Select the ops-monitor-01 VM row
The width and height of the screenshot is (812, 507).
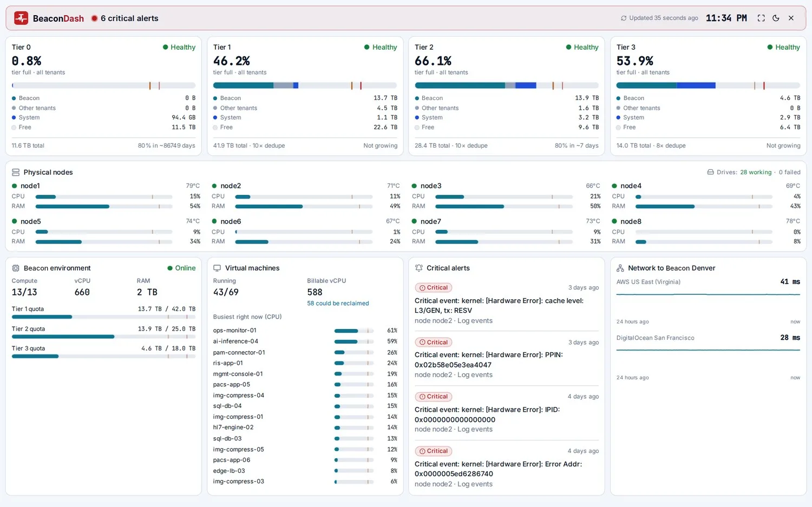pos(305,331)
